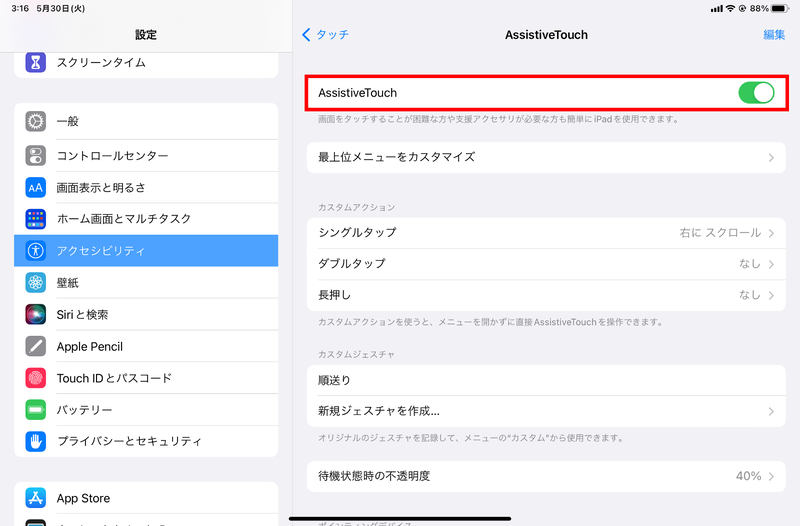The image size is (800, 526).
Task: Open ダブルタップ chevron arrow
Action: pyautogui.click(x=771, y=264)
